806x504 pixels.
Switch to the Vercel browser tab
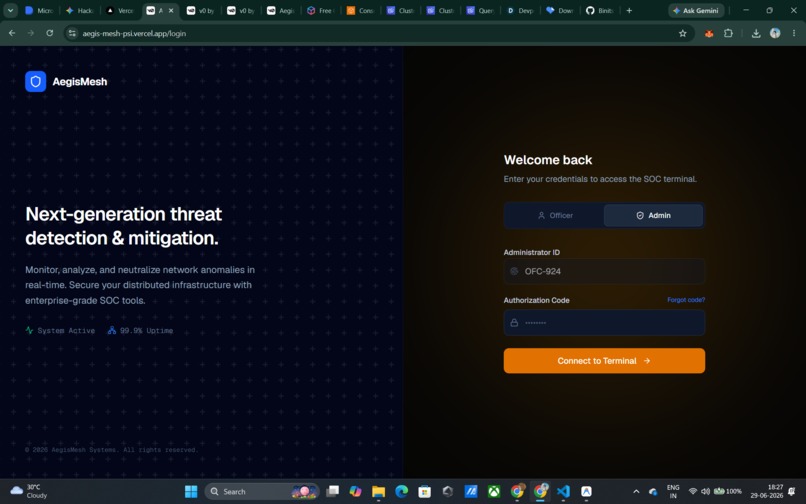120,10
